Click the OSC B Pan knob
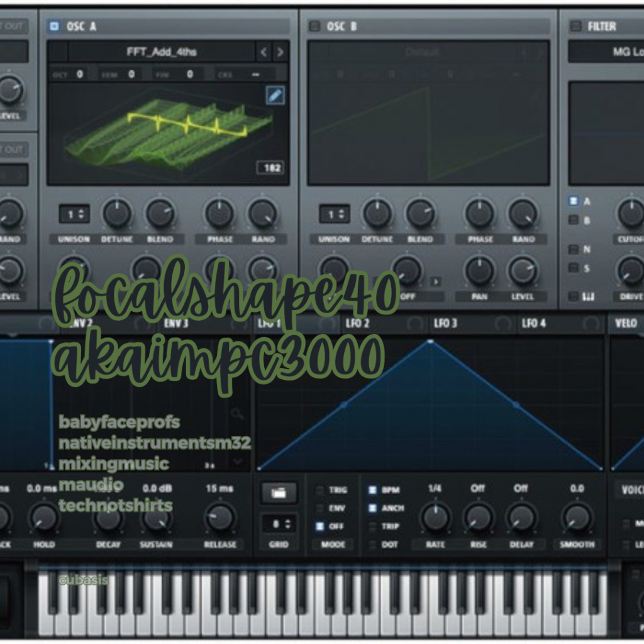The image size is (644, 644). 479,271
